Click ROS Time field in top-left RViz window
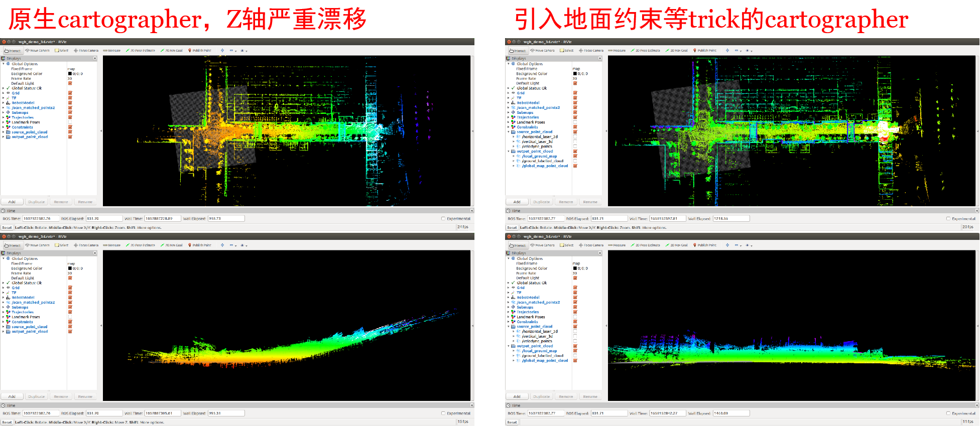The image size is (980, 426). pos(41,219)
